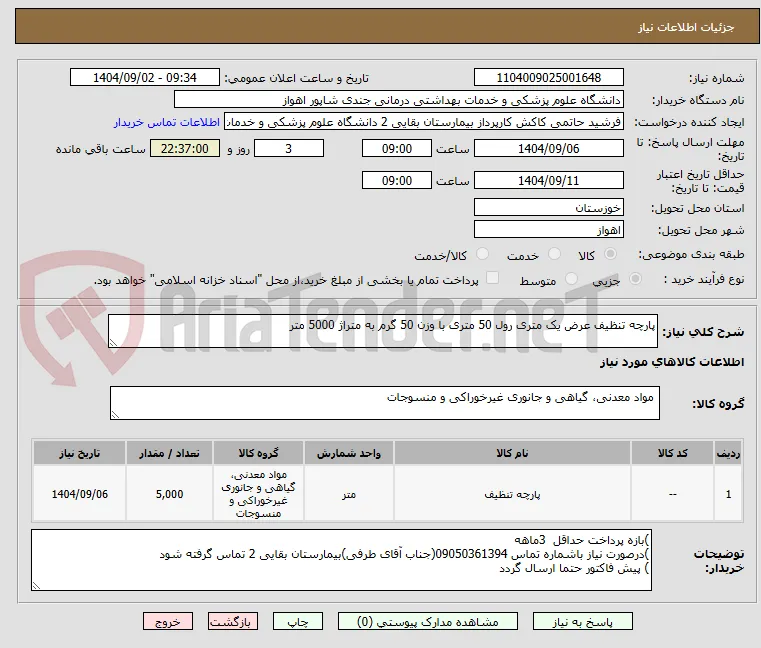
Task: Click the توضیحات خریدار text area
Action: [x=341, y=560]
